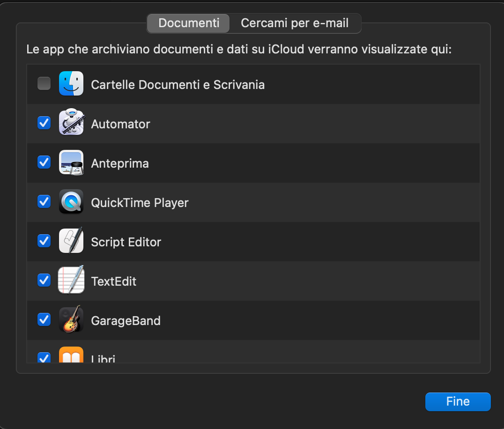Click the Automator robot icon
Screen dimensions: 504x429
[71, 122]
